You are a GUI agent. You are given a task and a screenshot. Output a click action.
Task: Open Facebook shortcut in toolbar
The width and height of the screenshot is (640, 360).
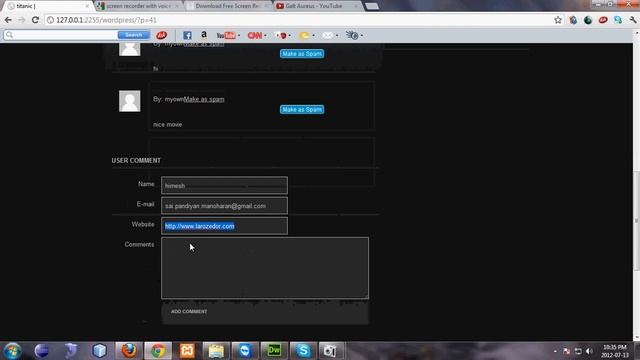pyautogui.click(x=187, y=36)
